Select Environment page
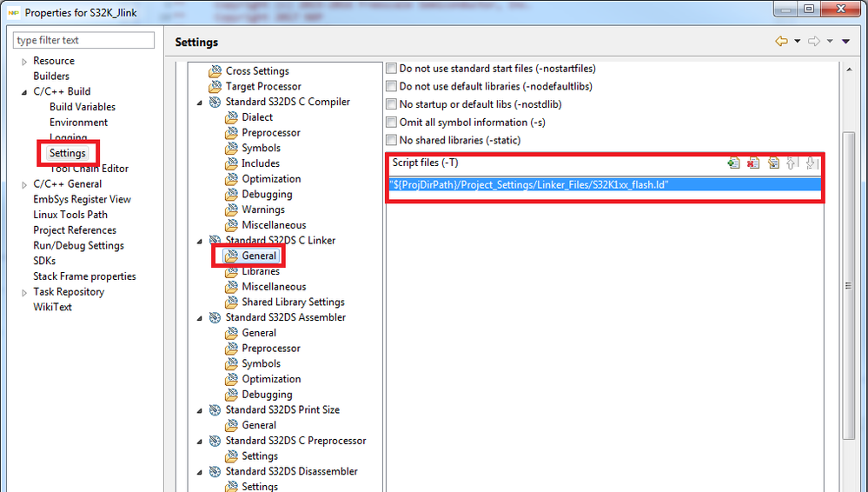The image size is (868, 492). pos(78,123)
